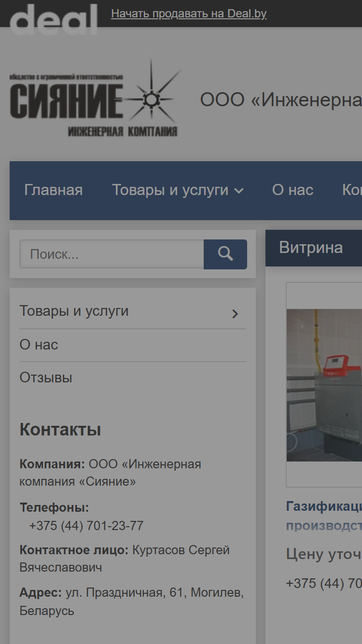Click the address 'ул. Праздничная, 61, Могилев'
362x644 pixels.
click(x=154, y=592)
